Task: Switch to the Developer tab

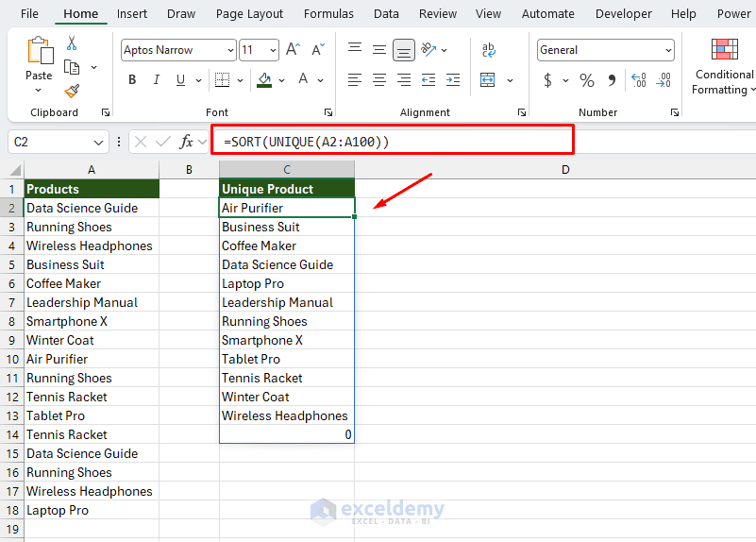Action: [624, 13]
